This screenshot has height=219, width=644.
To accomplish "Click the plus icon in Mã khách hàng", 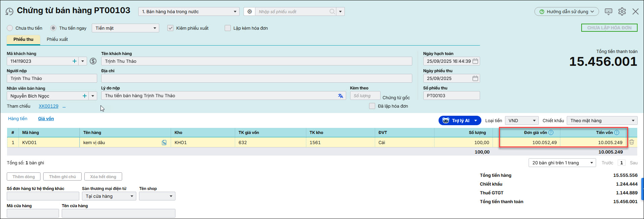I will click(75, 61).
